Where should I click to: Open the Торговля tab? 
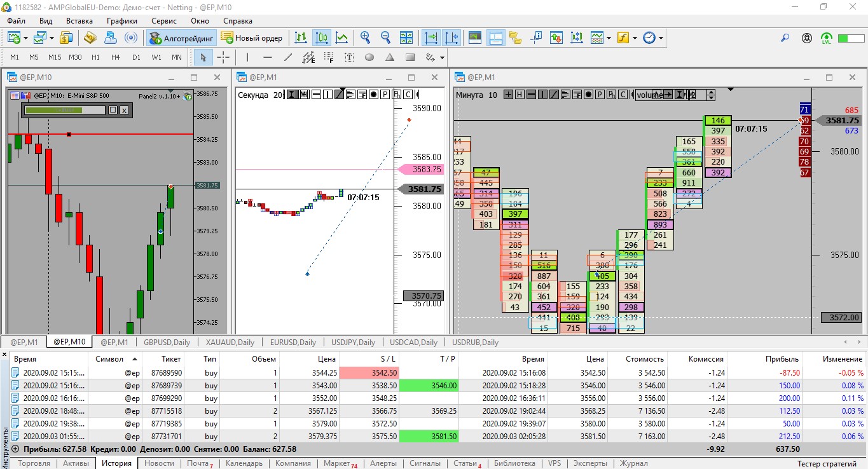point(34,463)
